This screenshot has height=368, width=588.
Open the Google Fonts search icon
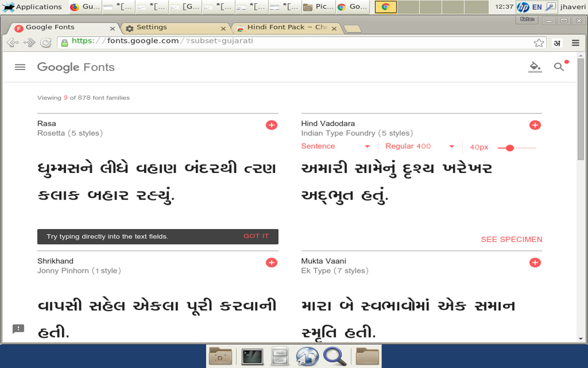559,67
